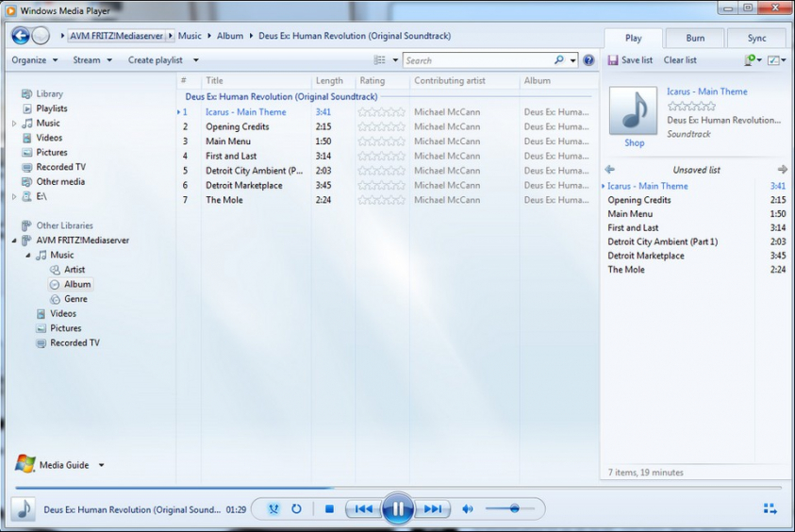The height and width of the screenshot is (532, 795).
Task: Collapse the AVM FRITZ!Mediaserver tree node
Action: 14,241
